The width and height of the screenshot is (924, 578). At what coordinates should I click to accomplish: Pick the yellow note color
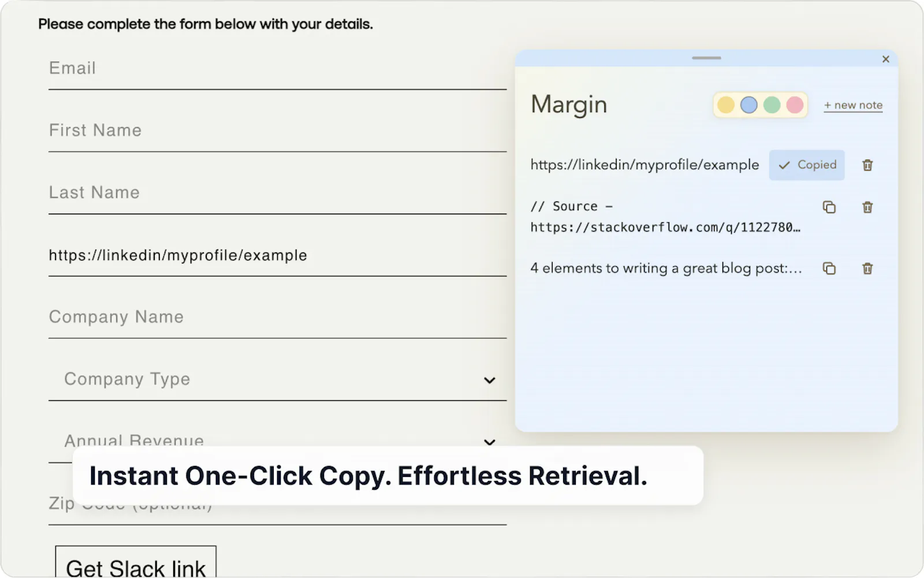[726, 105]
